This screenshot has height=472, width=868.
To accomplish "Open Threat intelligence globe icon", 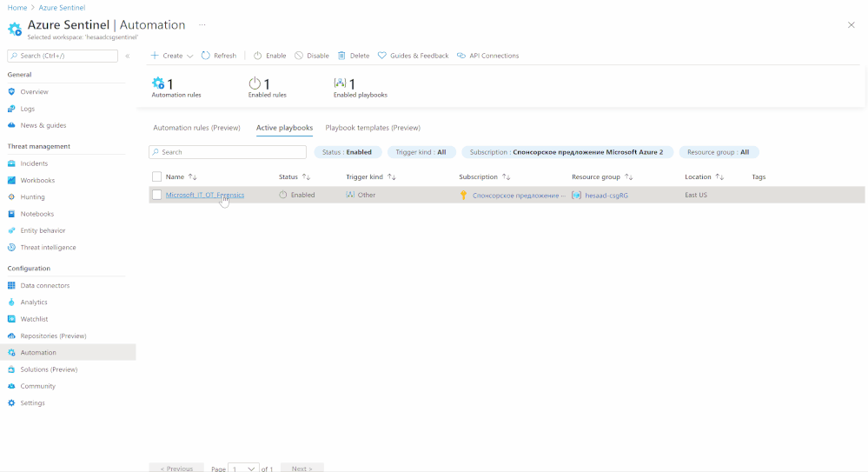I will [x=11, y=247].
